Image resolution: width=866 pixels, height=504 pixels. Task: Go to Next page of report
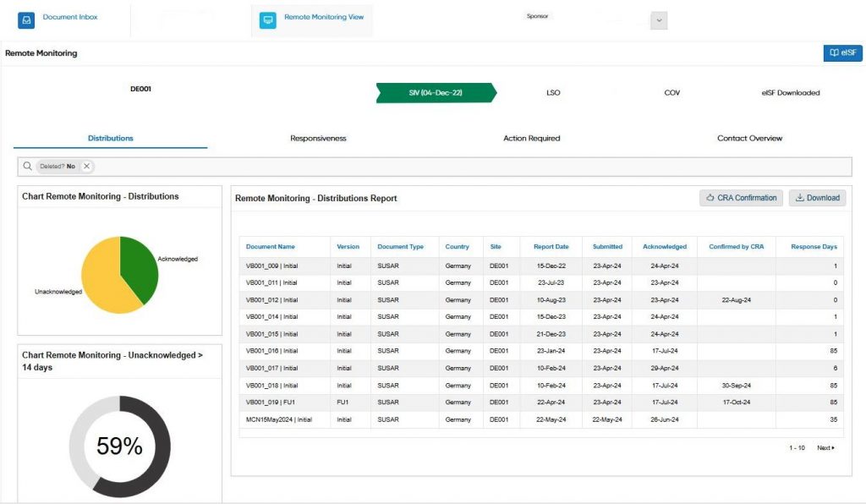click(x=825, y=447)
